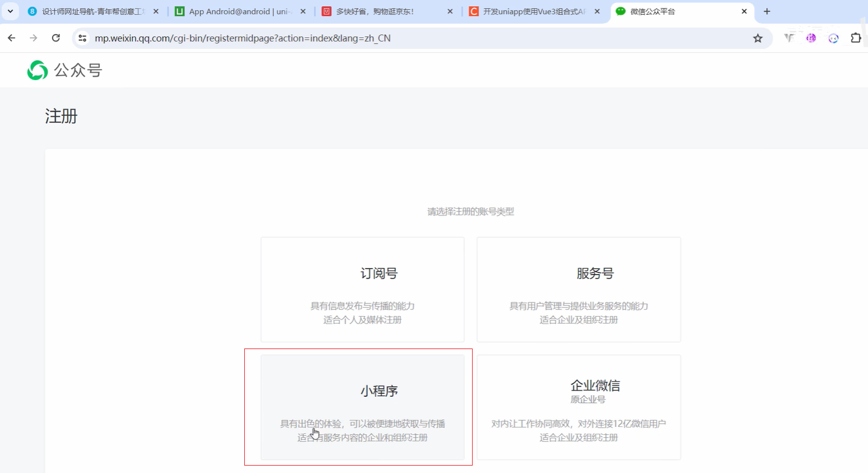
Task: Open the extensions puzzle icon
Action: 856,38
